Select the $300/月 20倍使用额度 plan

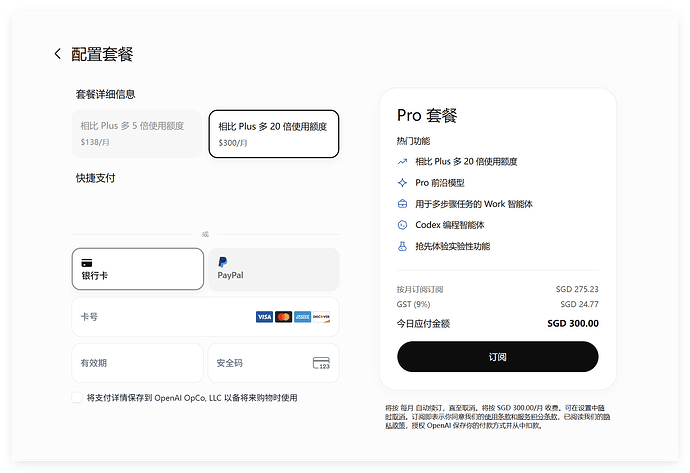274,134
